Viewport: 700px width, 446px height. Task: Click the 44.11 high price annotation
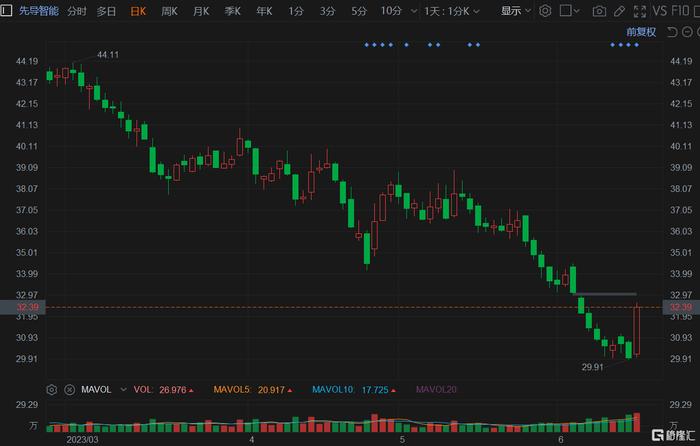pos(108,55)
